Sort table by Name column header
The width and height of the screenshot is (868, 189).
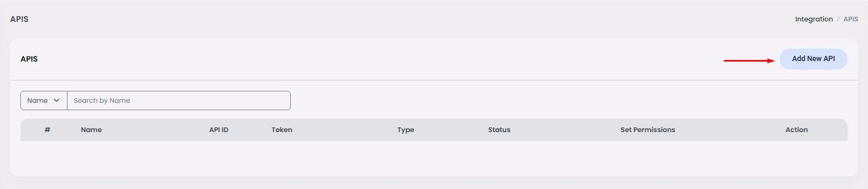[92, 129]
